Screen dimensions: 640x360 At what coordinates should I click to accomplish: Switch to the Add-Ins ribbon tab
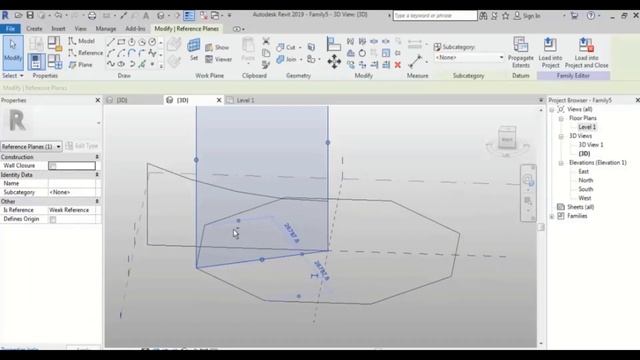(x=135, y=29)
